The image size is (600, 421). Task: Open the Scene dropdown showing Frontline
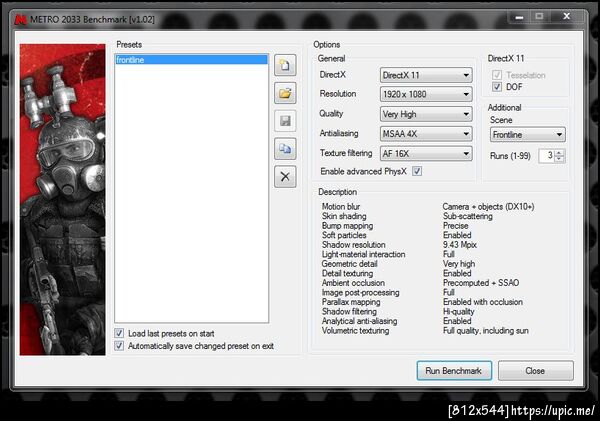pos(527,134)
